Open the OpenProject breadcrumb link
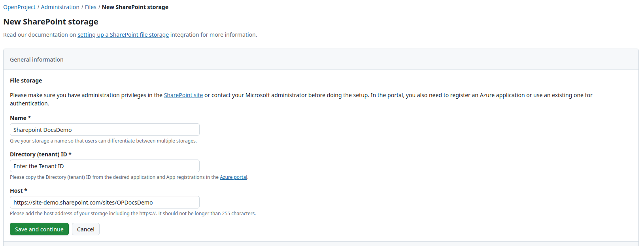 (x=19, y=7)
